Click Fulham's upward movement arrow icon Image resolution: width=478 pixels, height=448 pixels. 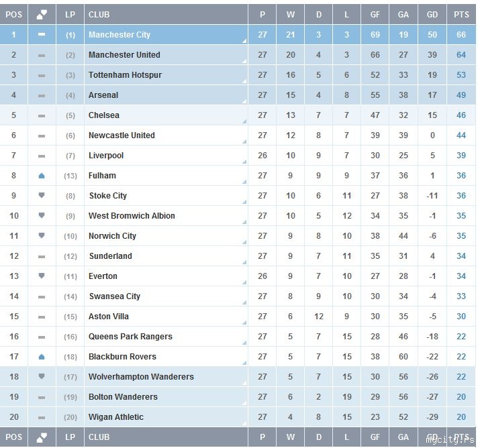[42, 176]
